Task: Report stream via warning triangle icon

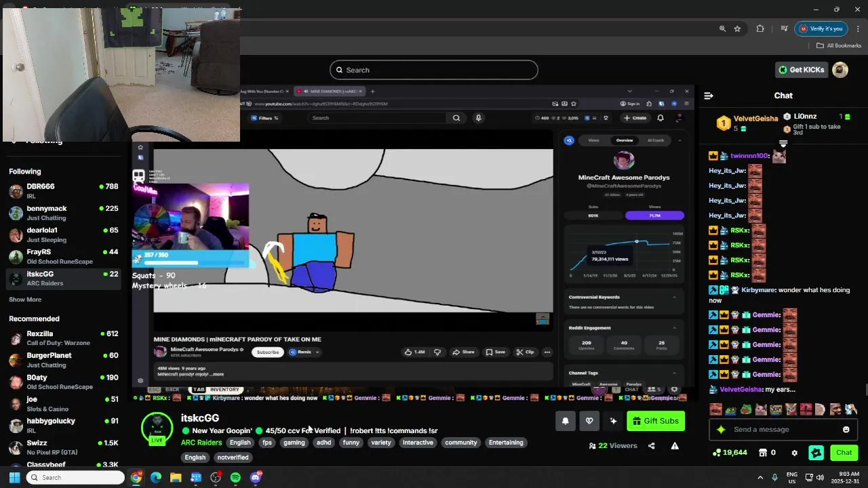Action: tap(675, 446)
